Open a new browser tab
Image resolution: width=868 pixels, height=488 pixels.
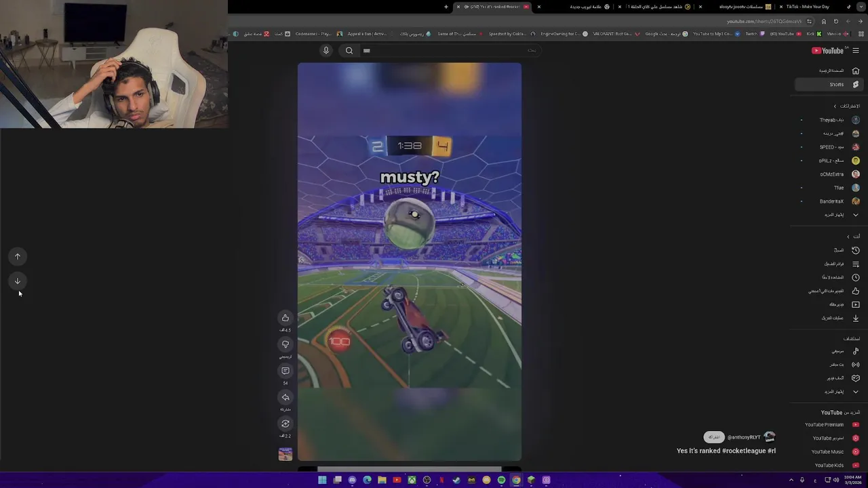click(446, 7)
